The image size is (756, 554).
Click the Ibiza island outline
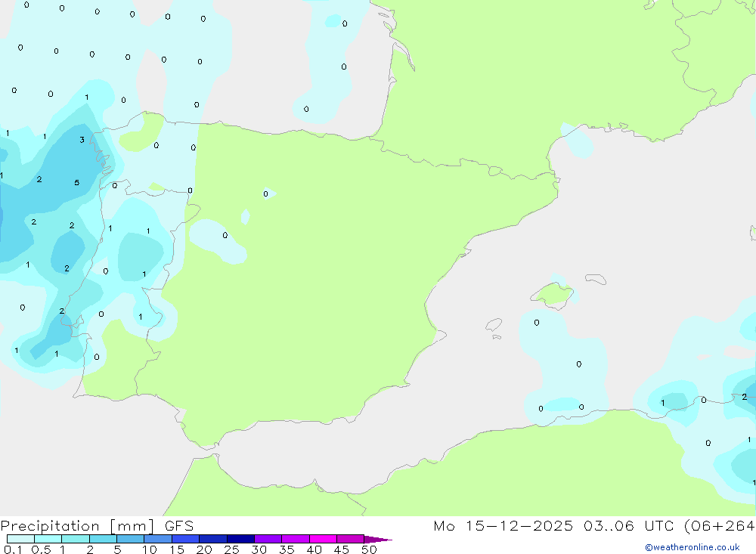494,324
